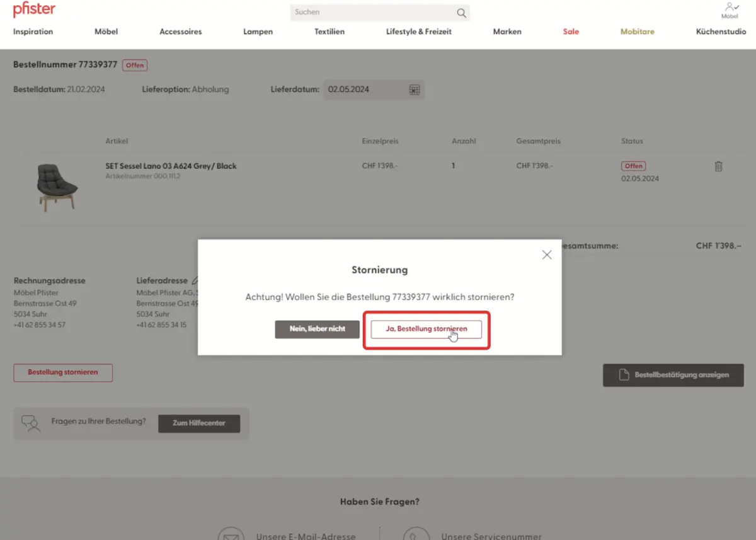Click the search magnifier icon
Image resolution: width=756 pixels, height=540 pixels.
point(461,13)
